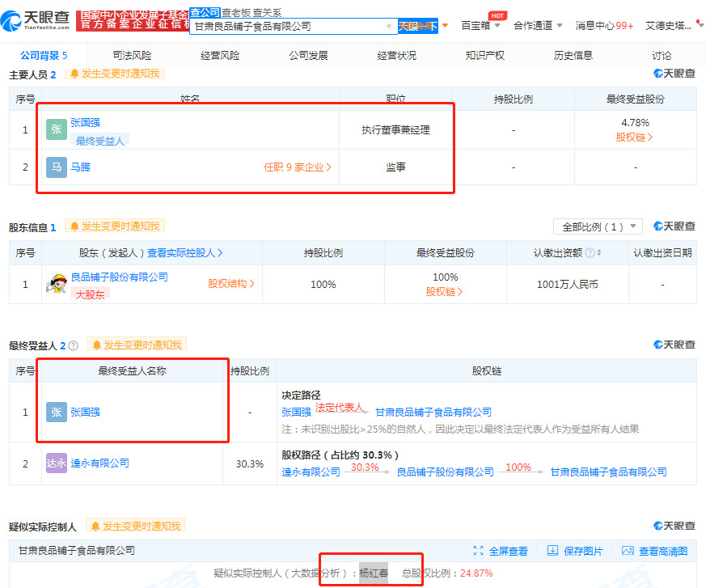Clear the search box with X icon
706x588 pixels.
pyautogui.click(x=388, y=26)
